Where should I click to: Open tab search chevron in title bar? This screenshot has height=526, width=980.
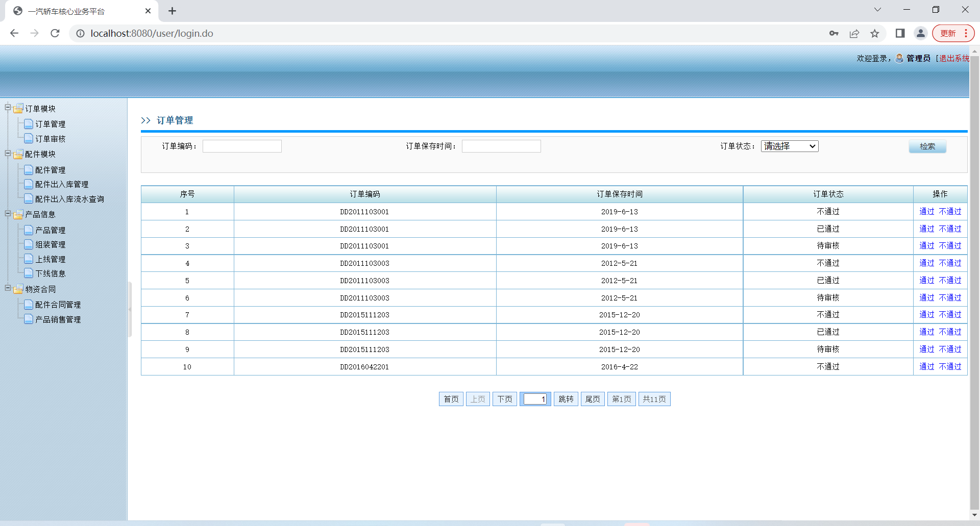click(877, 10)
